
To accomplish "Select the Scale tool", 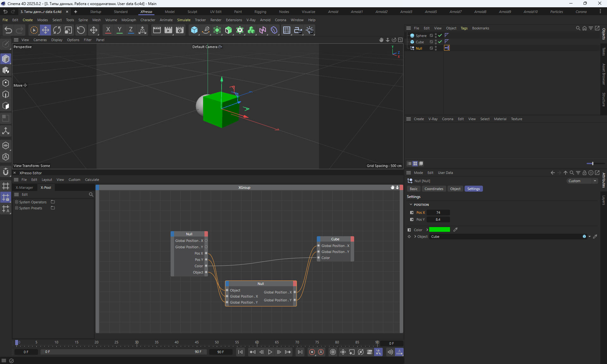I will [68, 30].
